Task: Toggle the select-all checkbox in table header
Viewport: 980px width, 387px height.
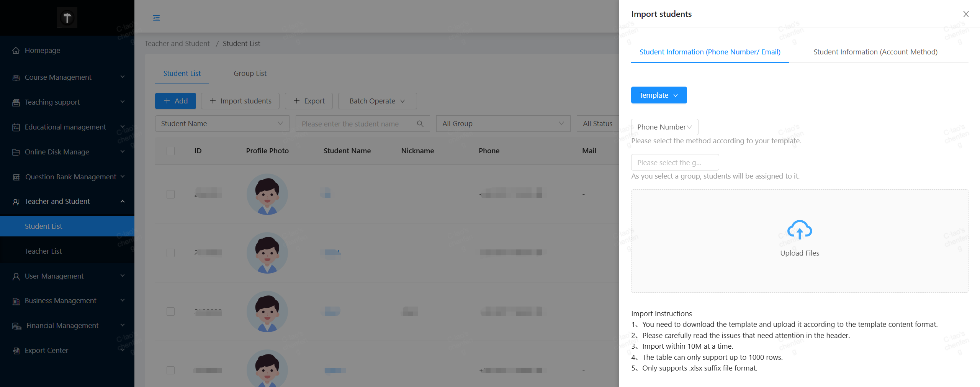Action: pos(170,151)
